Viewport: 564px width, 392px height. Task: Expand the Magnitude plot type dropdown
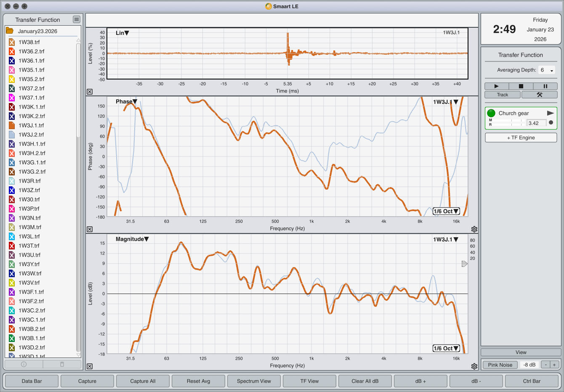132,239
